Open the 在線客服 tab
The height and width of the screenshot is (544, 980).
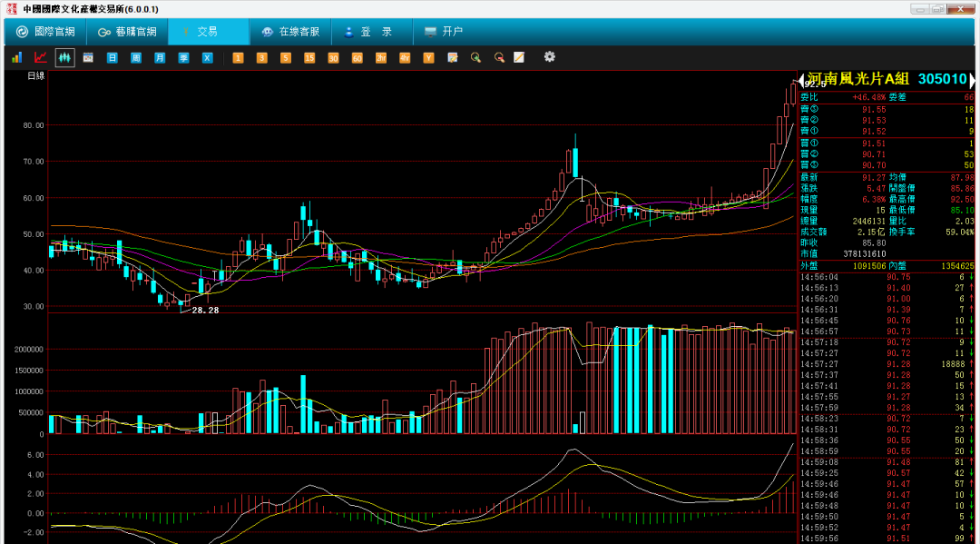[290, 32]
